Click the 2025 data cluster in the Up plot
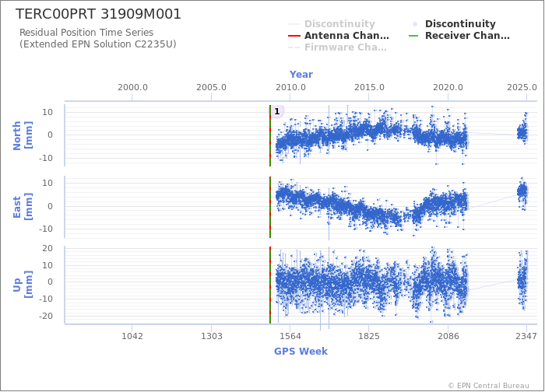This screenshot has width=545, height=392. click(x=522, y=280)
